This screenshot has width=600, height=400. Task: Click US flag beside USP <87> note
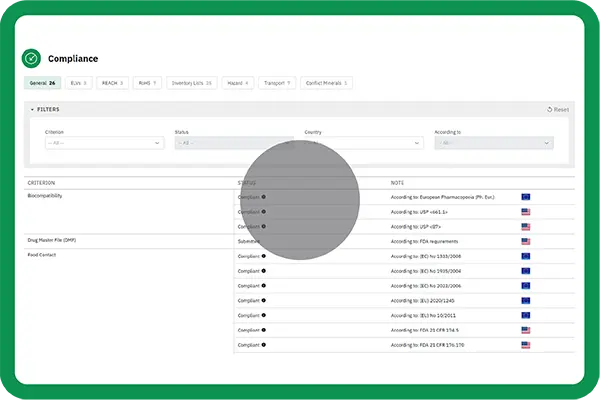[x=526, y=227]
